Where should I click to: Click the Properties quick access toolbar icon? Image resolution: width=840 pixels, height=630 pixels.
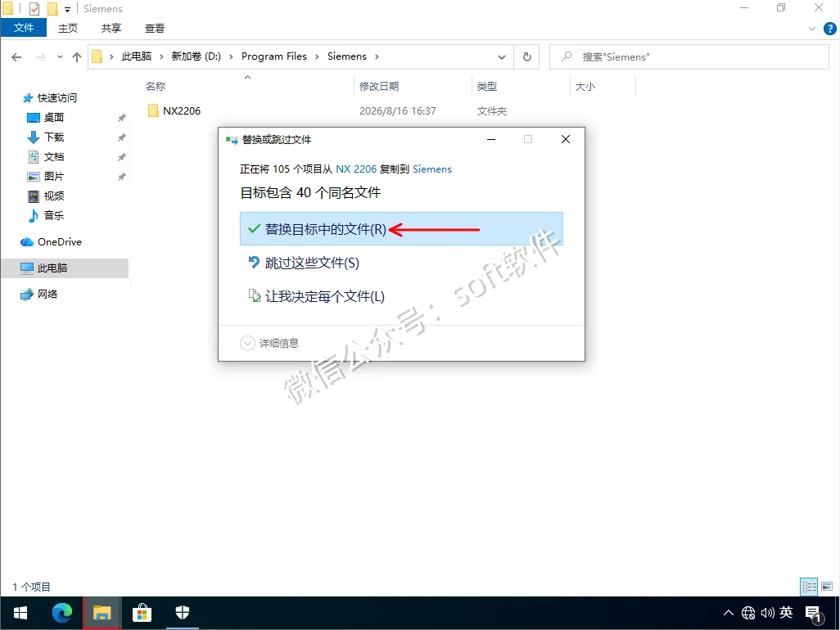pyautogui.click(x=34, y=8)
